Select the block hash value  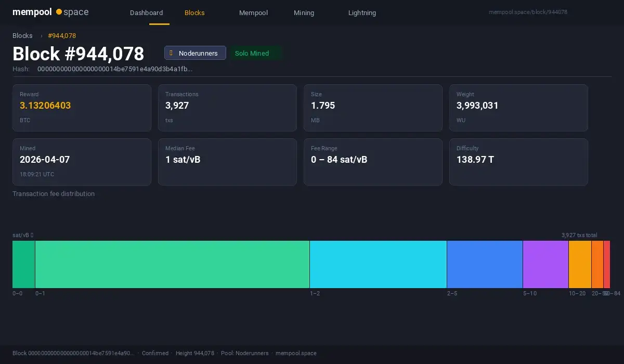[x=115, y=69]
